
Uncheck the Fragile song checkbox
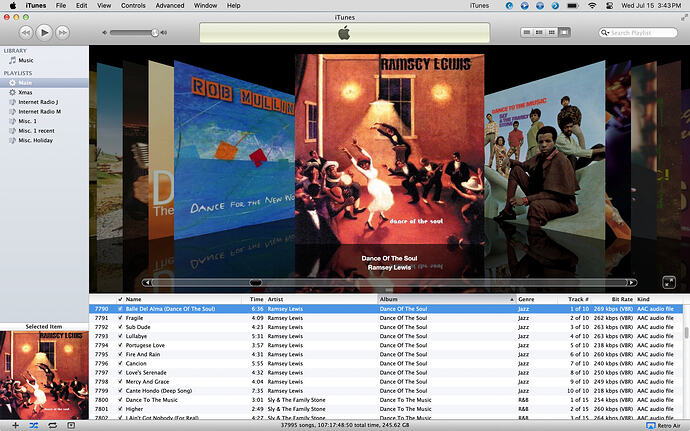click(x=120, y=318)
